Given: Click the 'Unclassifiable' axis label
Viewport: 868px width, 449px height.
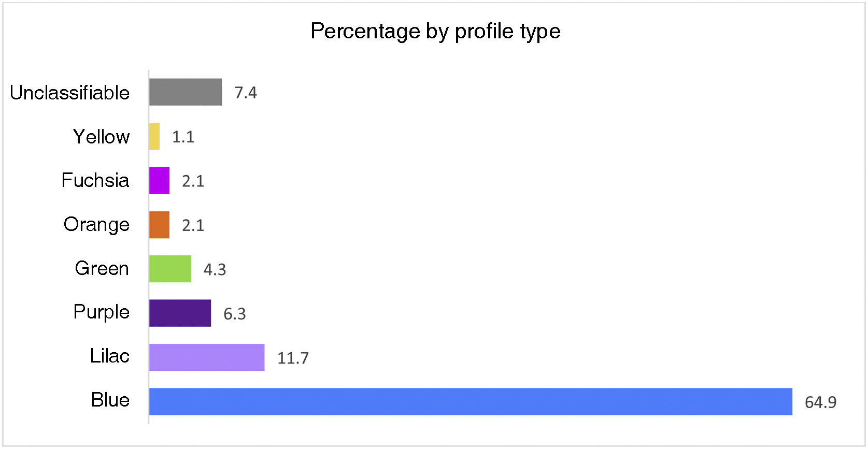Looking at the screenshot, I should click(69, 93).
